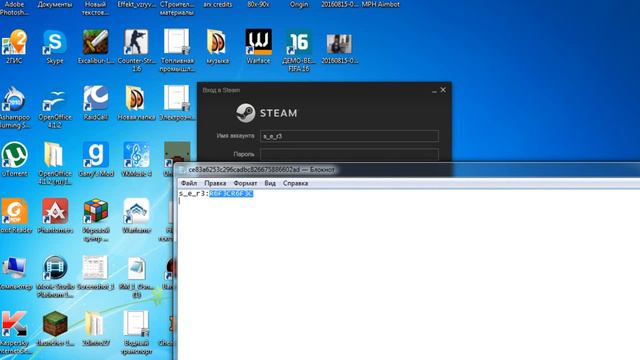Launch the Movie Studio Platinum shortcut
This screenshot has height=360, width=640.
click(55, 268)
